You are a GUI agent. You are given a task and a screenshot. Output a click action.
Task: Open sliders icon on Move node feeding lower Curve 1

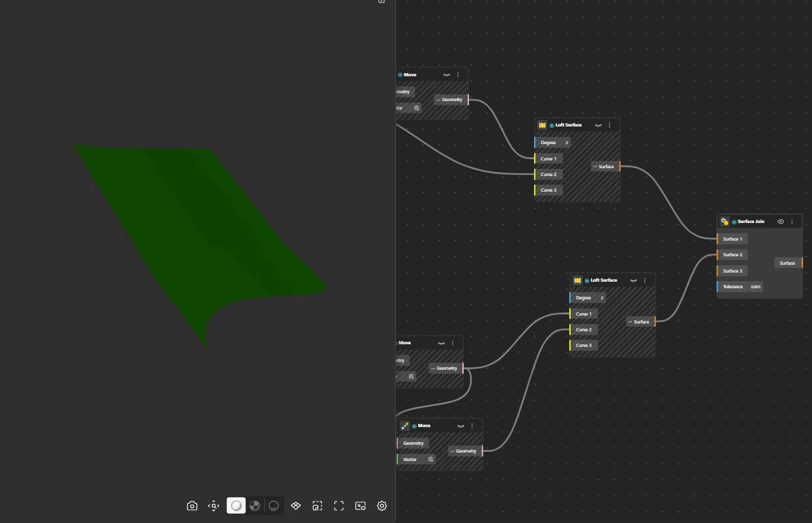coord(411,376)
